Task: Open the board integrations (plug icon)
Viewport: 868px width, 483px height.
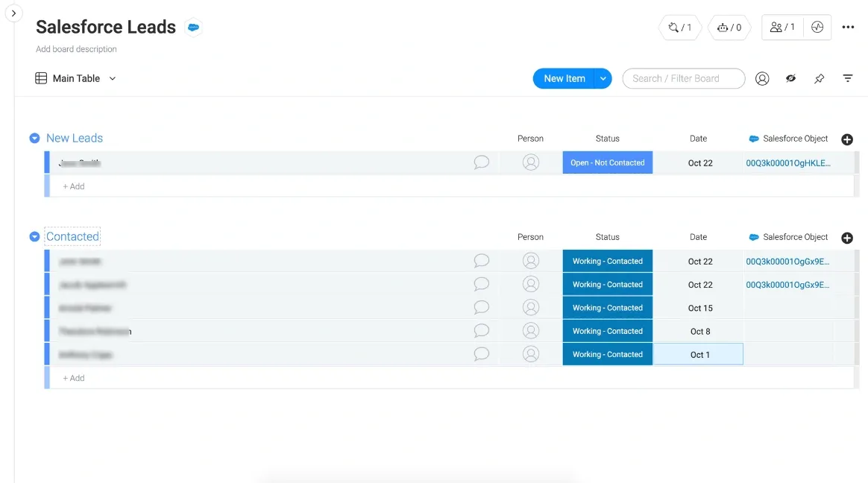Action: pyautogui.click(x=673, y=27)
